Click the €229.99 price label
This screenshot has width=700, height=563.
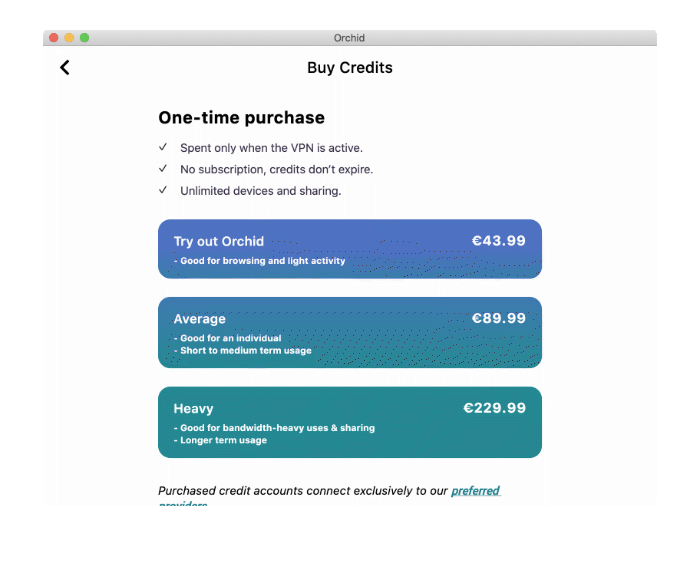tap(494, 408)
